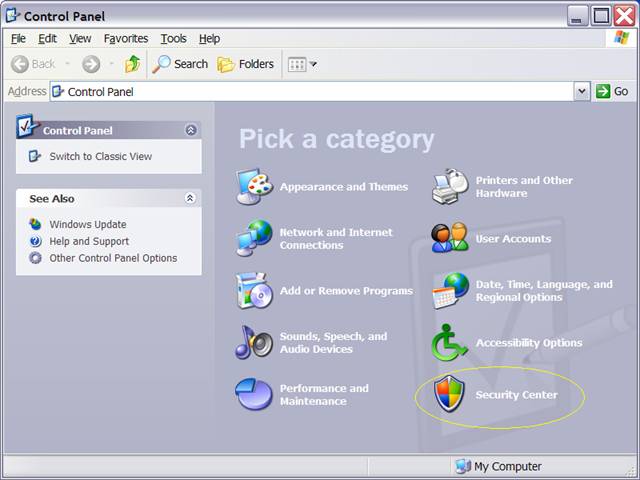Screen dimensions: 640x480
Task: Click the Security Center text link
Action: 516,395
